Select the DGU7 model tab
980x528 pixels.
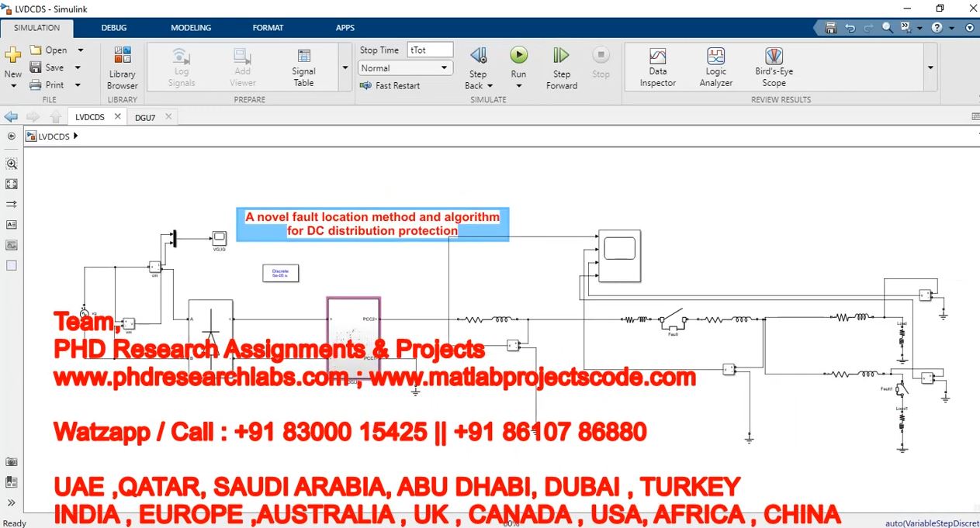click(146, 117)
